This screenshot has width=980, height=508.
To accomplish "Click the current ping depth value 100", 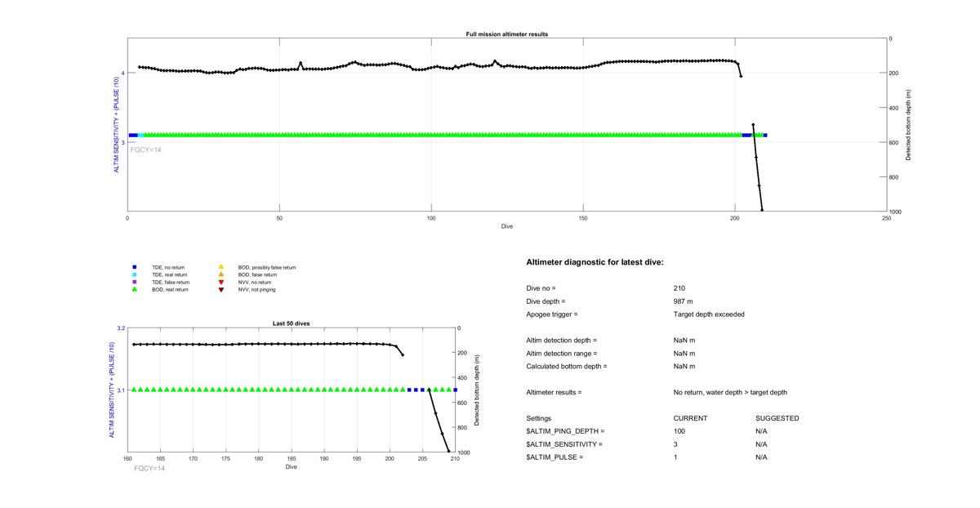I will [x=679, y=431].
